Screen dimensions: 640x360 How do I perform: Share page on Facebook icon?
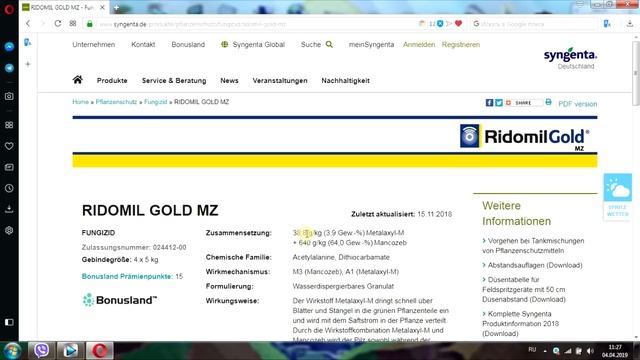pos(489,103)
